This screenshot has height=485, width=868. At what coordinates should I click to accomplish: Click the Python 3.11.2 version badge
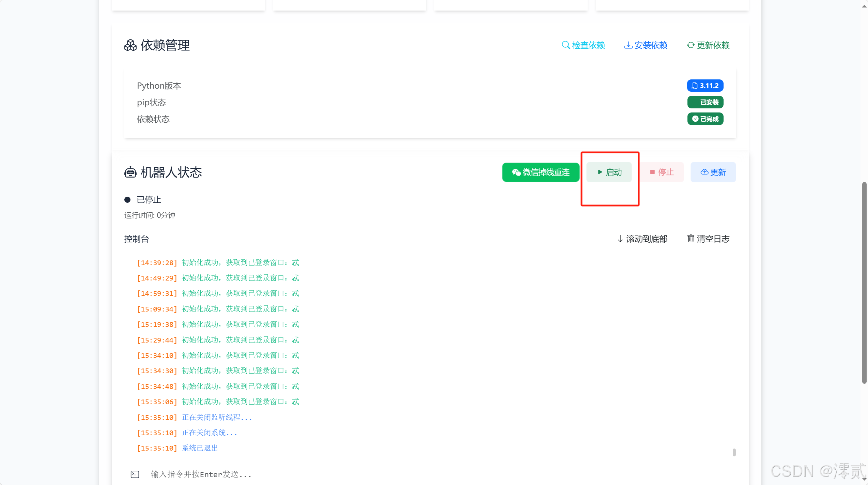705,86
